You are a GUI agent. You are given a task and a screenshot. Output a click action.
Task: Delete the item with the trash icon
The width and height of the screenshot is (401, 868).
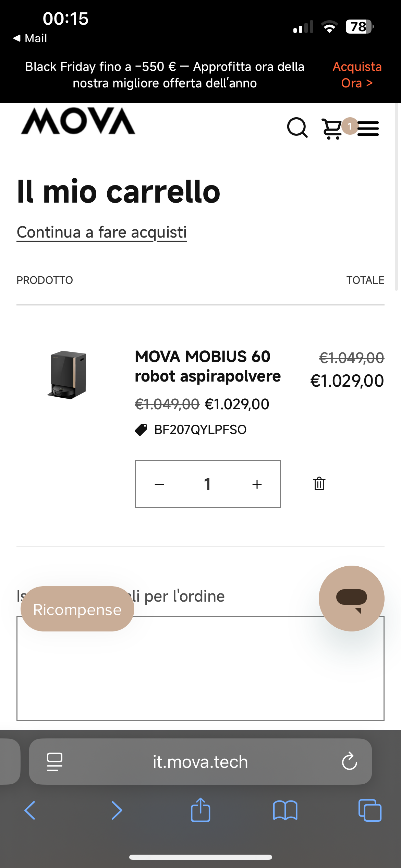point(319,484)
